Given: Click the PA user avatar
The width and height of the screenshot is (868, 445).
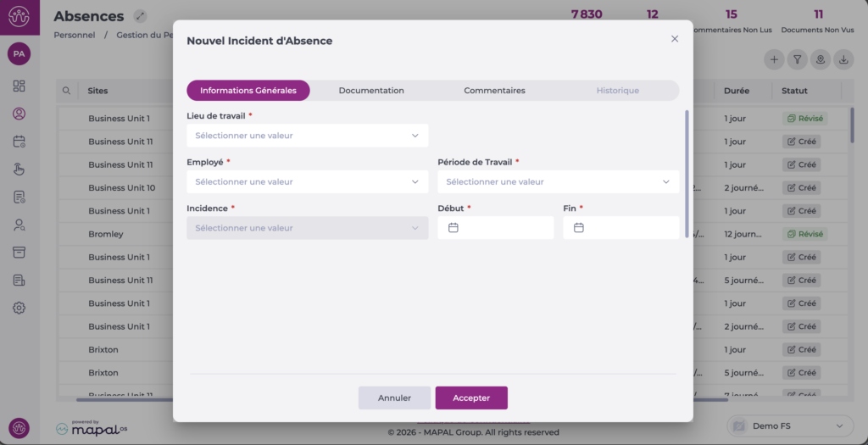Looking at the screenshot, I should tap(19, 54).
